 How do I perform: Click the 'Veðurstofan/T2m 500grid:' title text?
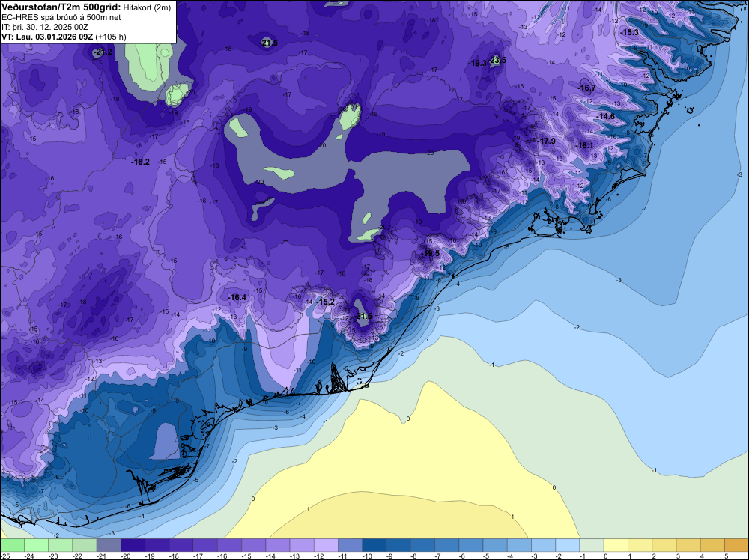point(61,7)
